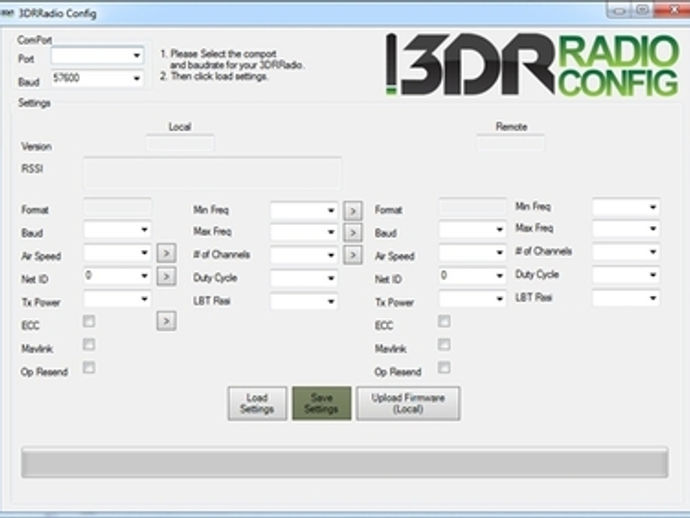Enable the Remote ECC checkbox
Viewport: 690px width, 518px height.
coord(444,321)
